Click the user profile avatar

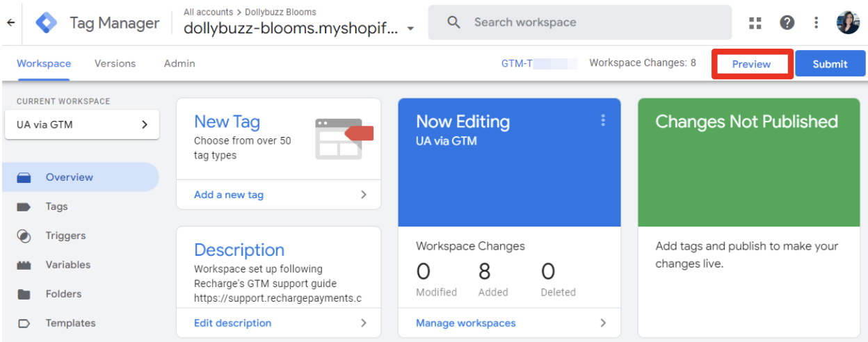(847, 23)
